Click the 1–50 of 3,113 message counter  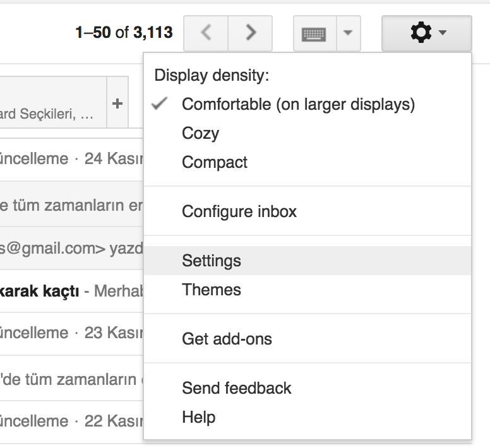click(x=124, y=32)
